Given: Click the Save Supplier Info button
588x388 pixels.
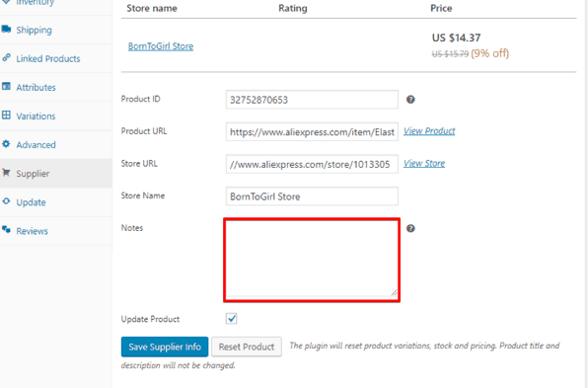Looking at the screenshot, I should click(x=164, y=347).
